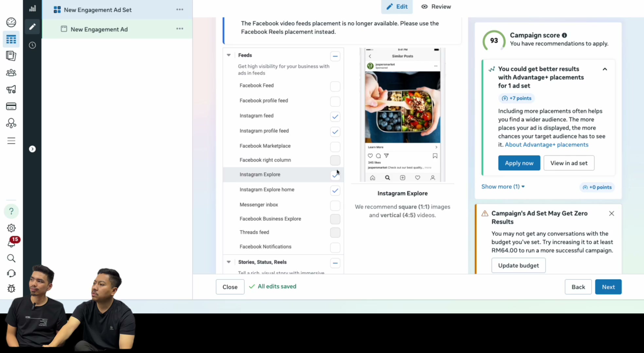Enable the Facebook Feed placement checkbox
The width and height of the screenshot is (644, 353).
tap(335, 86)
